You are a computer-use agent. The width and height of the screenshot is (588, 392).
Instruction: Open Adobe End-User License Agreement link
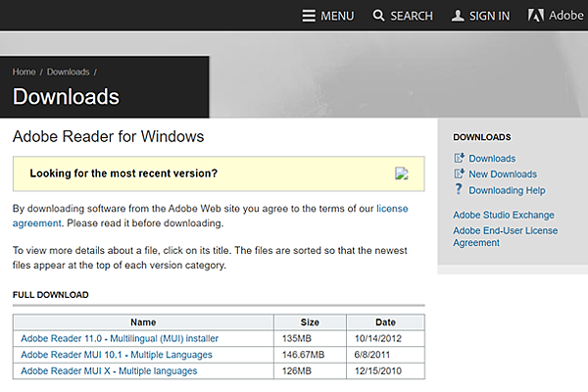[x=505, y=236]
